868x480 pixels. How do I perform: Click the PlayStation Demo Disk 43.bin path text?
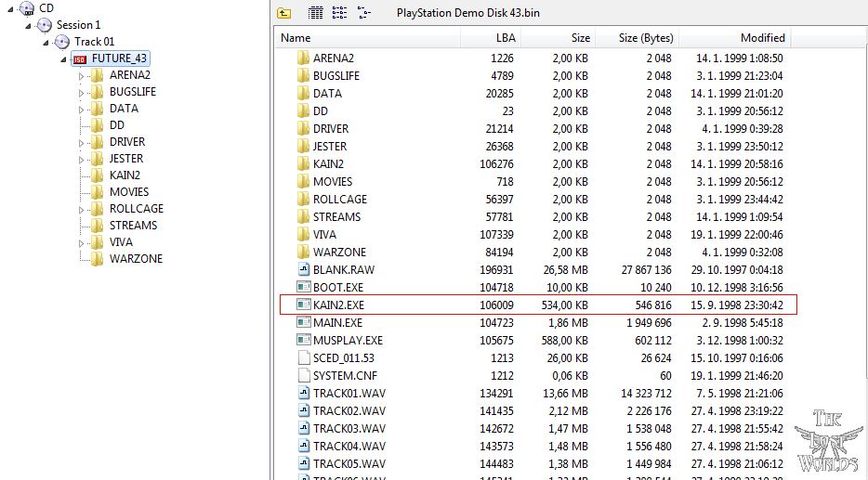pyautogui.click(x=467, y=13)
